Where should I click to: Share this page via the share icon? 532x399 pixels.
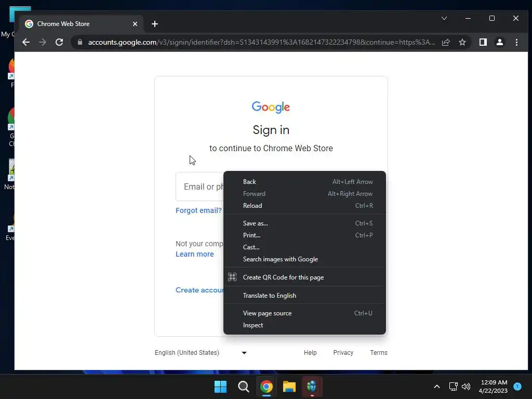click(445, 42)
